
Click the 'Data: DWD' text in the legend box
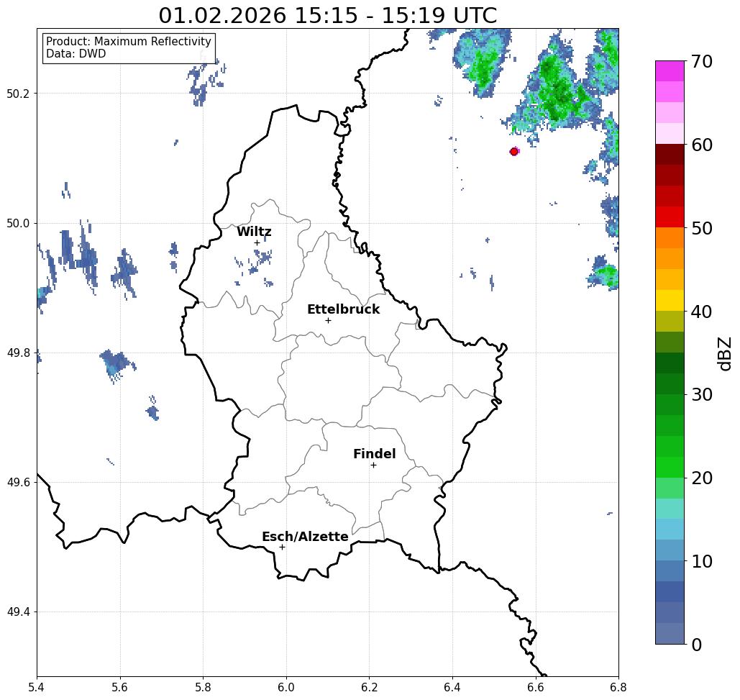tap(76, 54)
